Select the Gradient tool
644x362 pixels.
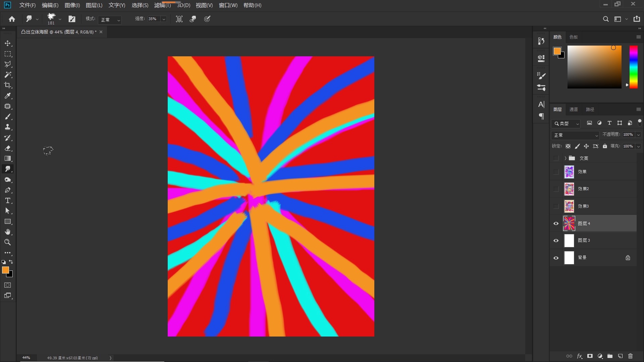click(8, 159)
